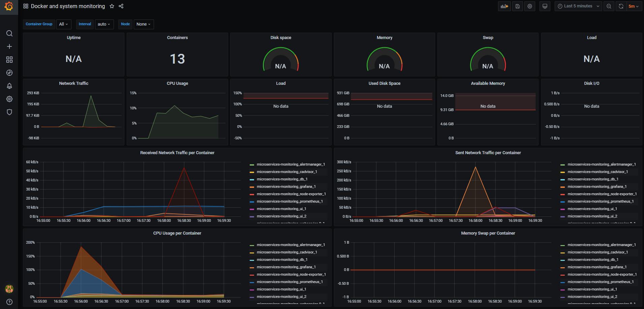
Task: Click the Create plus icon in sidebar
Action: coord(9,46)
